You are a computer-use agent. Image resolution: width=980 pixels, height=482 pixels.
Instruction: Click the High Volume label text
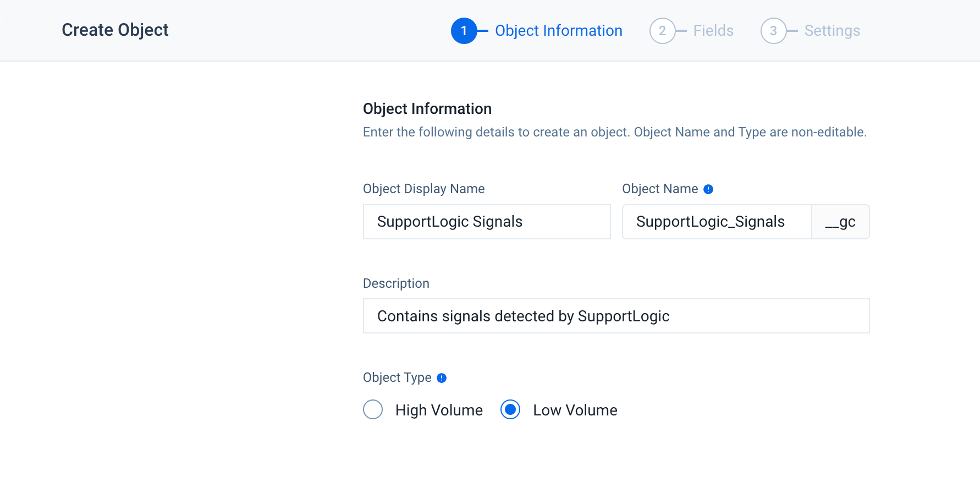(x=439, y=410)
